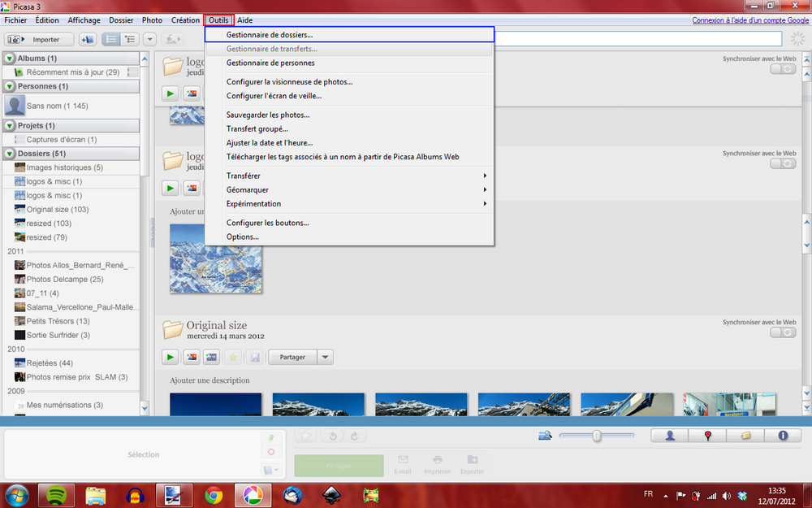Create photo collage for Original size folder

191,357
